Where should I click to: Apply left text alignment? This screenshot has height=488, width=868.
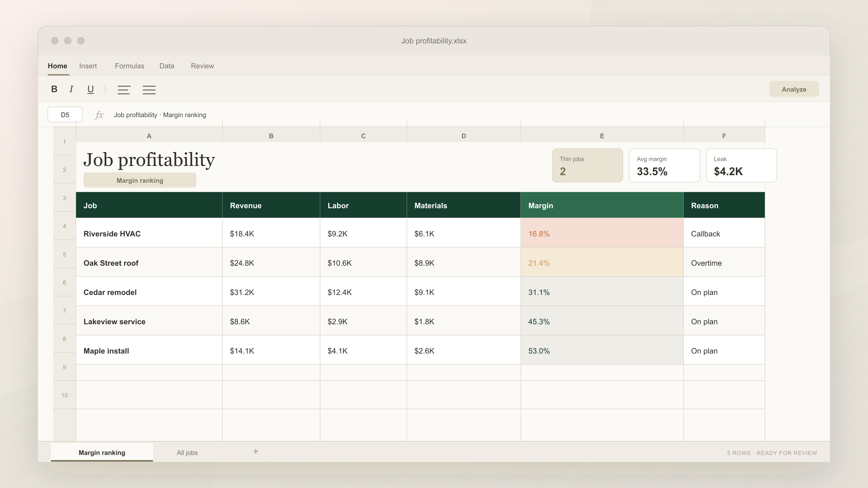[124, 90]
